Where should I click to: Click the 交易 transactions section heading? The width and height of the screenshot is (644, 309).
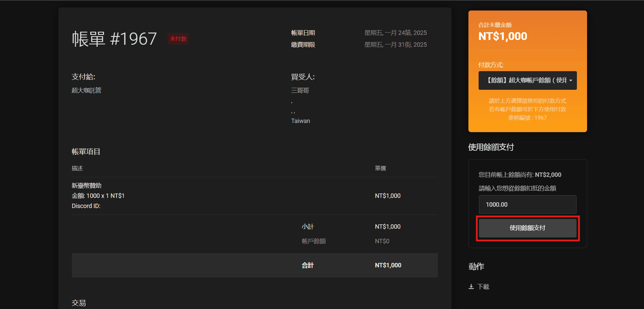pos(79,303)
